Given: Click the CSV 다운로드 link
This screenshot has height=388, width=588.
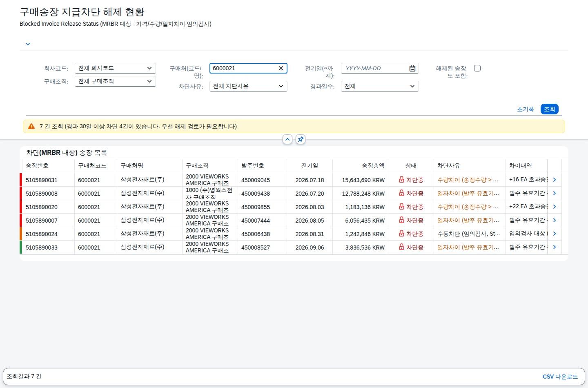Looking at the screenshot, I should pos(560,377).
